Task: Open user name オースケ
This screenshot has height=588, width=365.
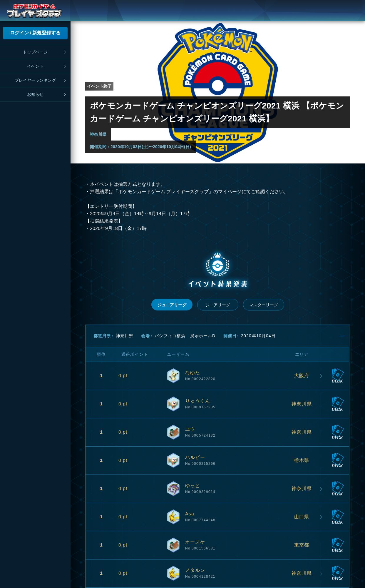Action: tap(195, 542)
